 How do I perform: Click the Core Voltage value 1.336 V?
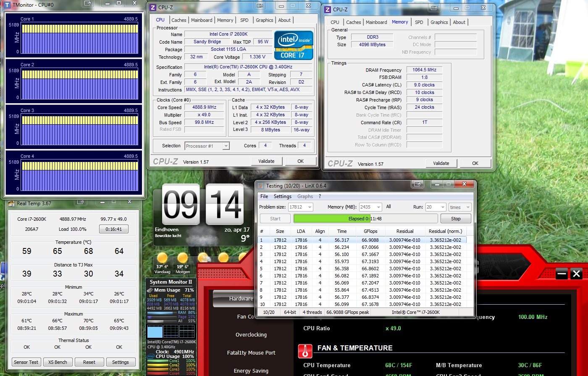[x=257, y=57]
